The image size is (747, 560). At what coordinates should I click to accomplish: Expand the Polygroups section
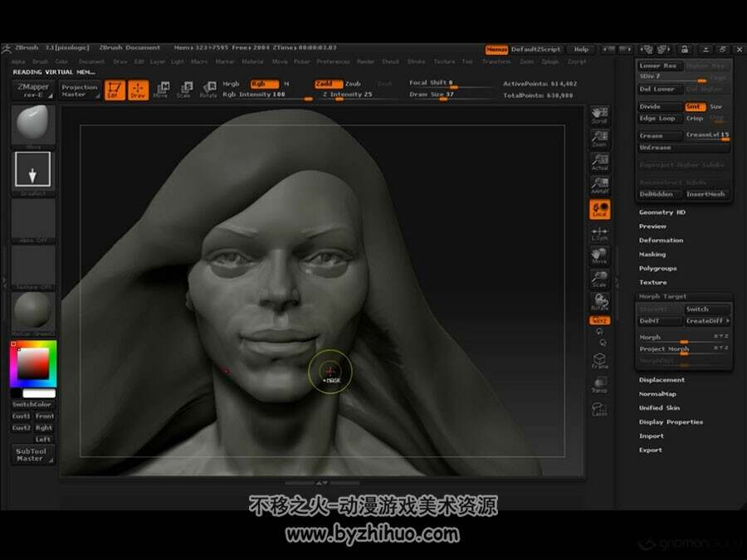(x=658, y=269)
